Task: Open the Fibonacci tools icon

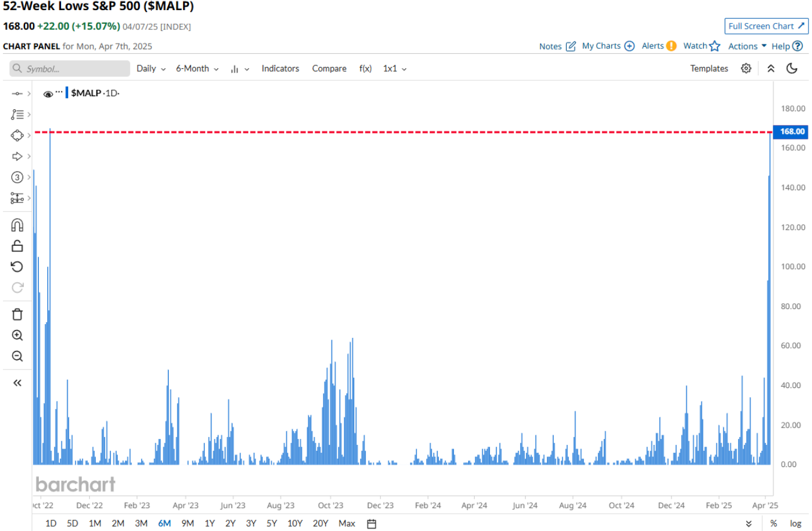Action: coord(17,114)
